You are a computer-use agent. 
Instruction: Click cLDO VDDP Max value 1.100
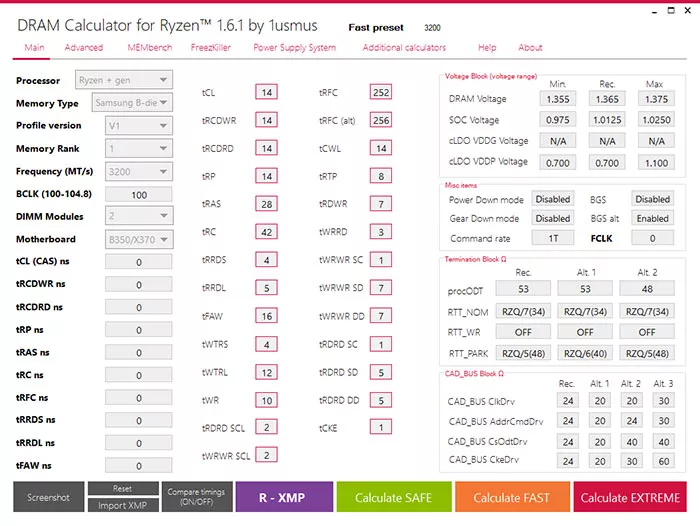656,163
